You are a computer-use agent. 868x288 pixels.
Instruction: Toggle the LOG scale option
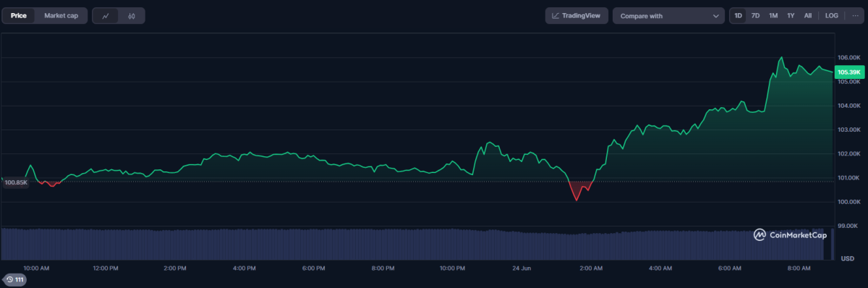pyautogui.click(x=832, y=15)
